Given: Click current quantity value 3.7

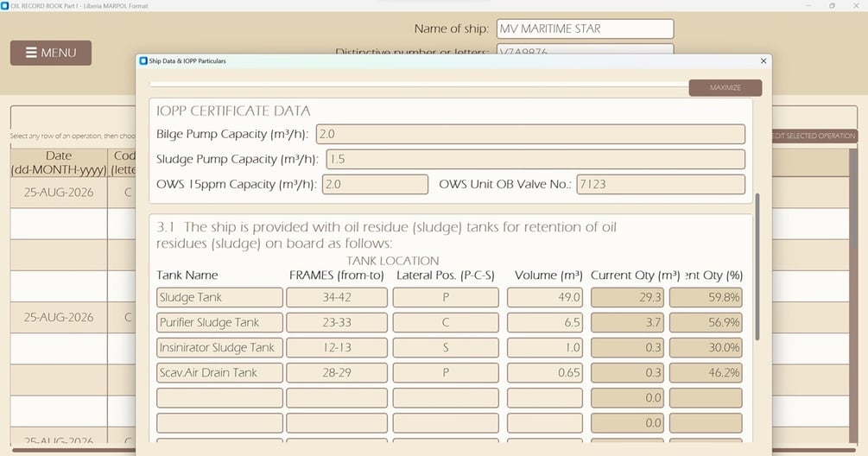Looking at the screenshot, I should tap(627, 323).
